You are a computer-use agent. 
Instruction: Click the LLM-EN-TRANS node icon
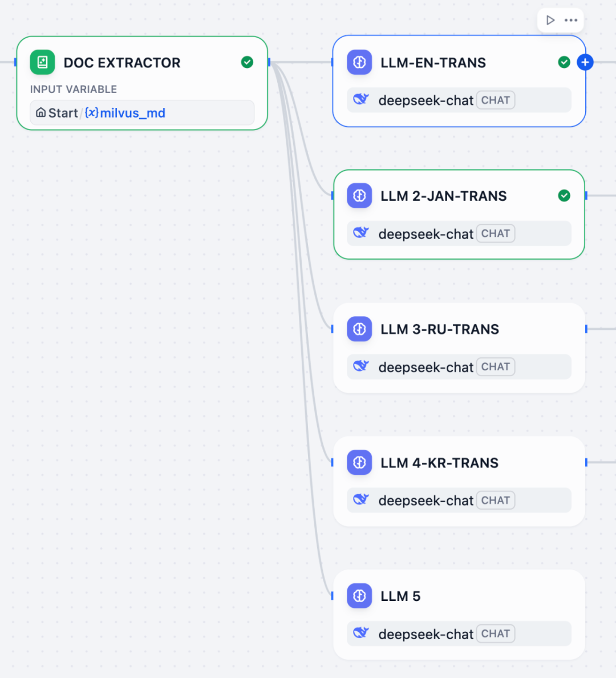(x=359, y=62)
